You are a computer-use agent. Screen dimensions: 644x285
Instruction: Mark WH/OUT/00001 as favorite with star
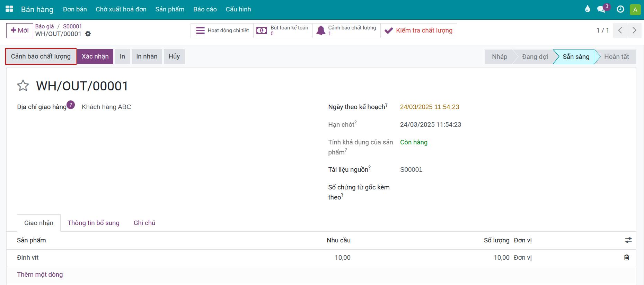tap(23, 86)
